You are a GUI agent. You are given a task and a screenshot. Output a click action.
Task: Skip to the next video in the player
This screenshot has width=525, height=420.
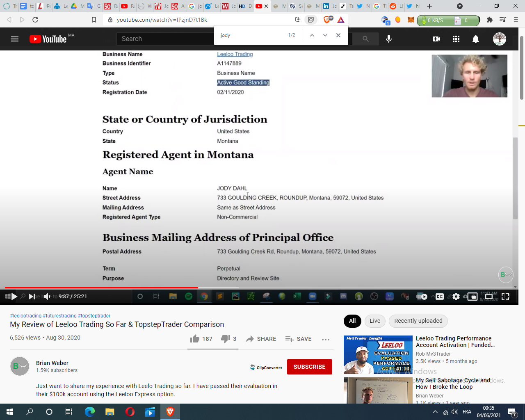point(32,297)
